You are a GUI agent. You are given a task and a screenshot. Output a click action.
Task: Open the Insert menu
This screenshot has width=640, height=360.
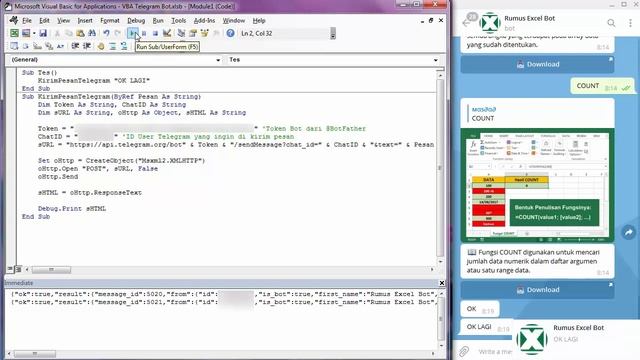click(x=85, y=20)
